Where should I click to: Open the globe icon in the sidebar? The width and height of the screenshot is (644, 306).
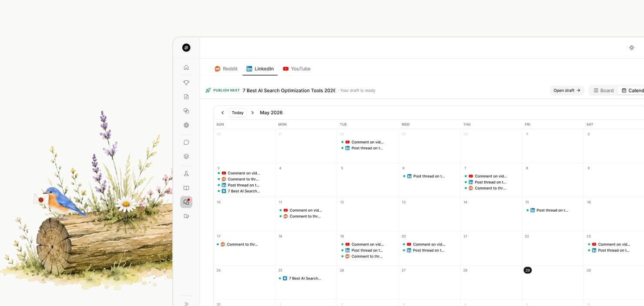point(186,125)
